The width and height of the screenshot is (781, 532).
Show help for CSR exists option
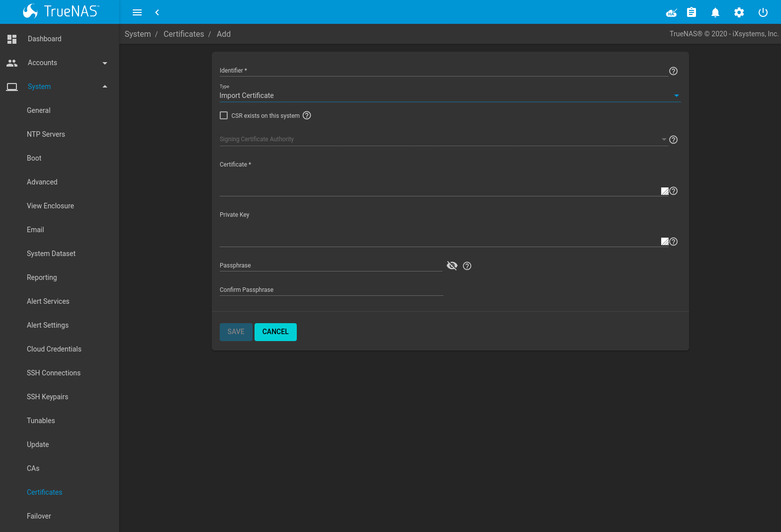[307, 115]
